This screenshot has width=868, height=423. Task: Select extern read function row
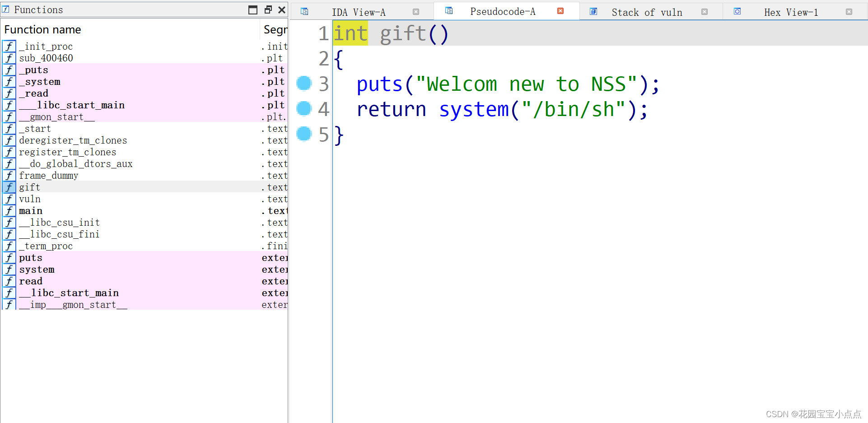(144, 281)
